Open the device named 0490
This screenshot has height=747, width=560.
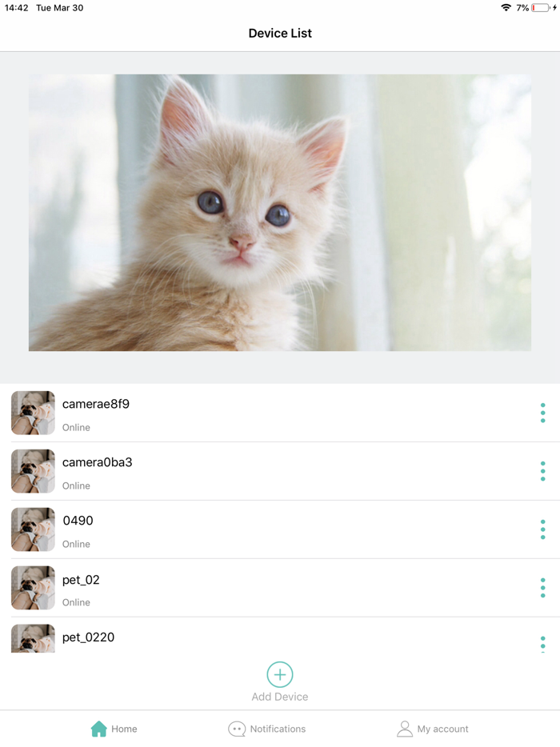click(280, 529)
